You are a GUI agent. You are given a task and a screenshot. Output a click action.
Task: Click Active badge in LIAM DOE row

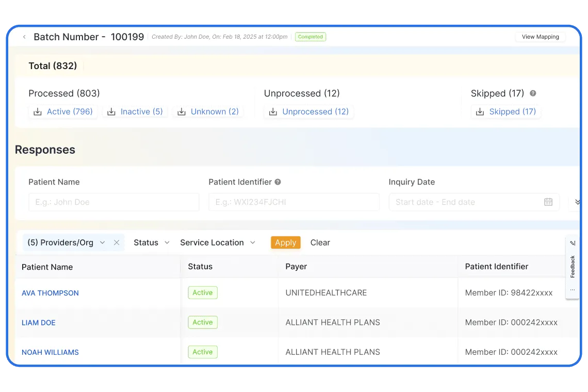point(203,322)
